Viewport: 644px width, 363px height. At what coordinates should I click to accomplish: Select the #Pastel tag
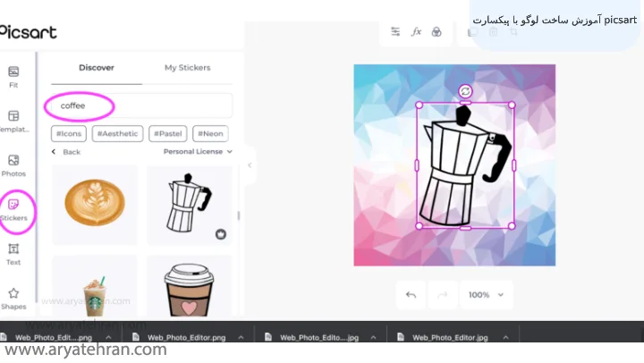[167, 133]
